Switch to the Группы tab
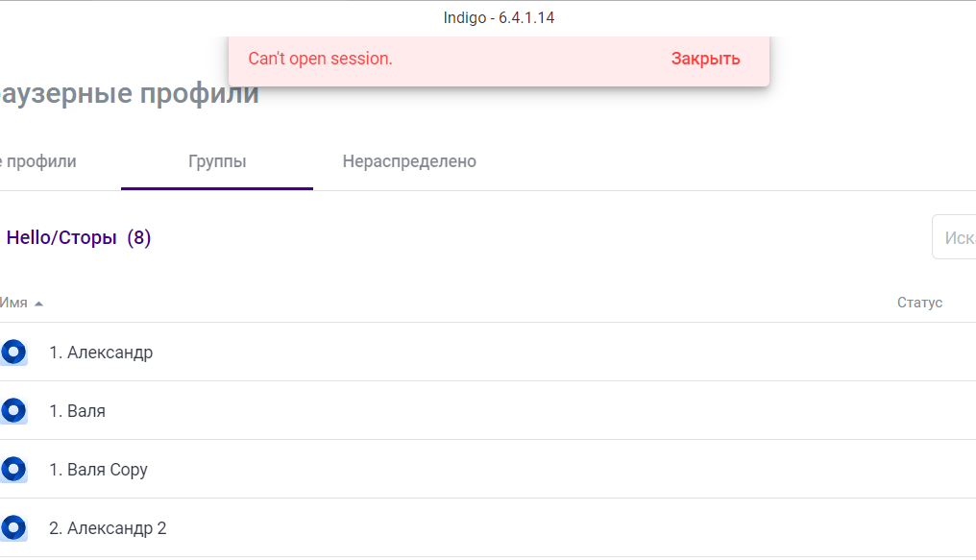The height and width of the screenshot is (560, 976). click(x=217, y=161)
